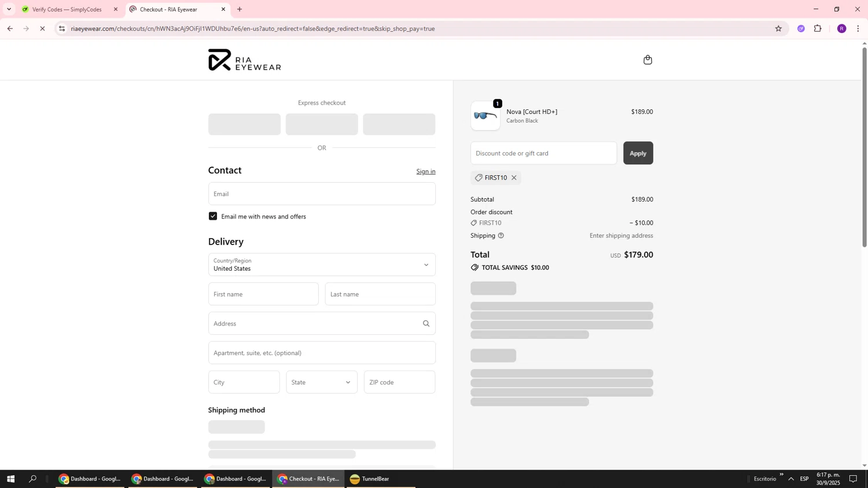
Task: Open new browser tab
Action: click(x=240, y=9)
